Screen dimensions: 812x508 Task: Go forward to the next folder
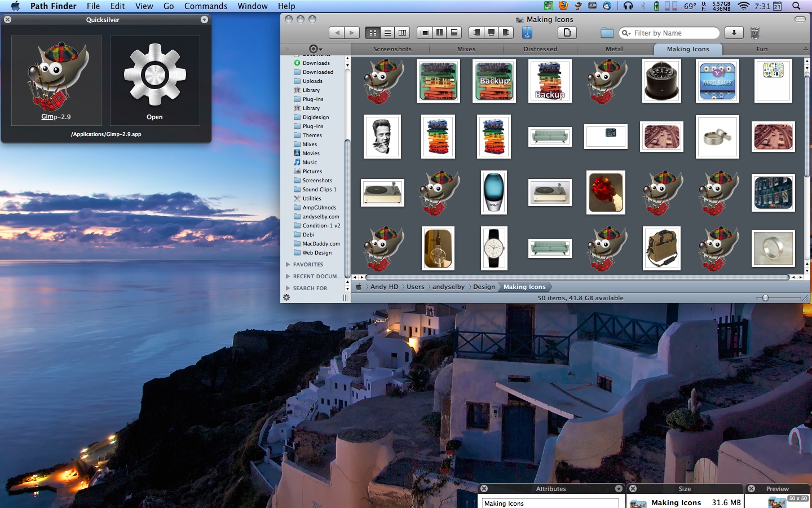click(352, 33)
